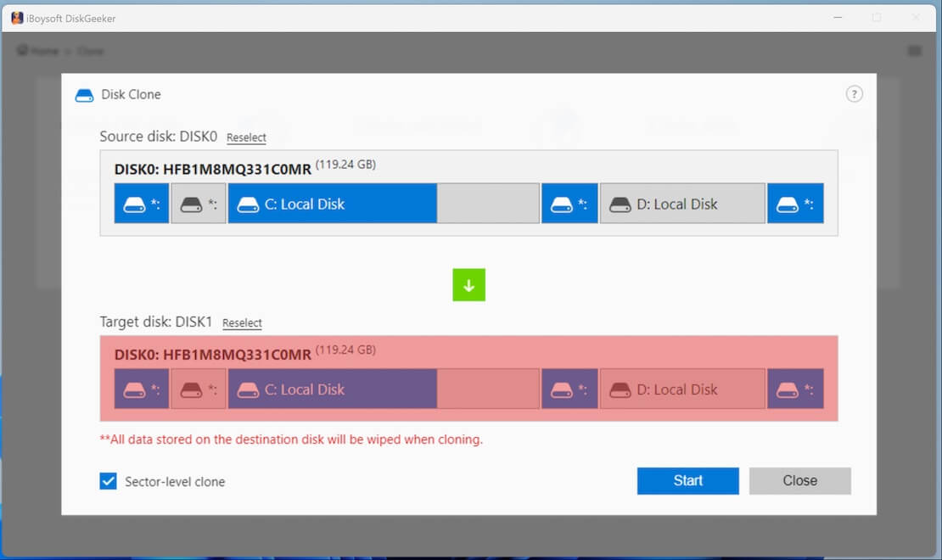This screenshot has height=560, width=942.
Task: Select the last partition in the source disk
Action: (795, 204)
